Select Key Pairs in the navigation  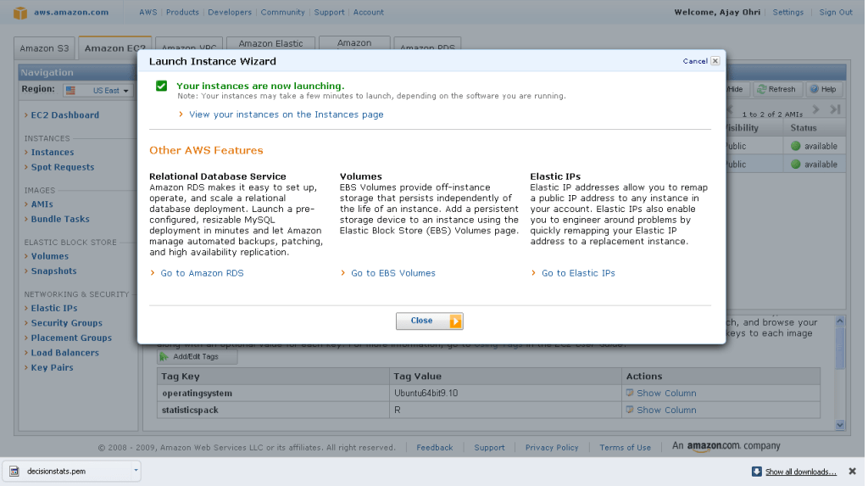tap(52, 368)
